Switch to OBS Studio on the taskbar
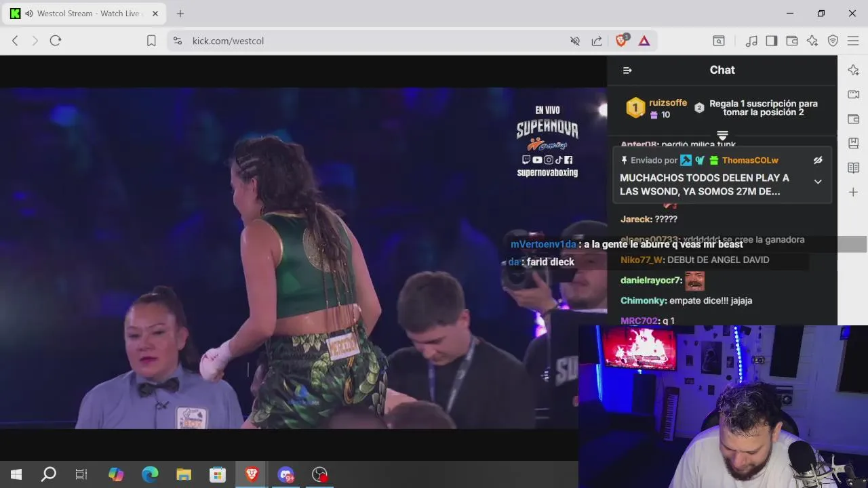This screenshot has height=488, width=868. (x=319, y=474)
